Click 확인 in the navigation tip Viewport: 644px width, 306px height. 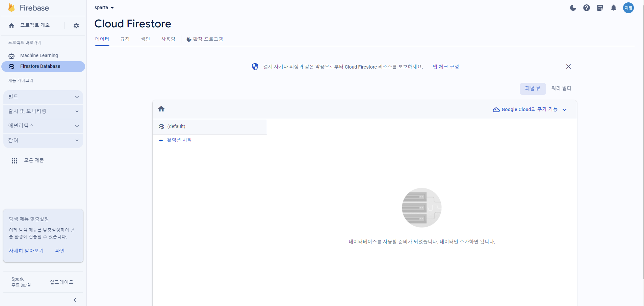click(x=60, y=251)
